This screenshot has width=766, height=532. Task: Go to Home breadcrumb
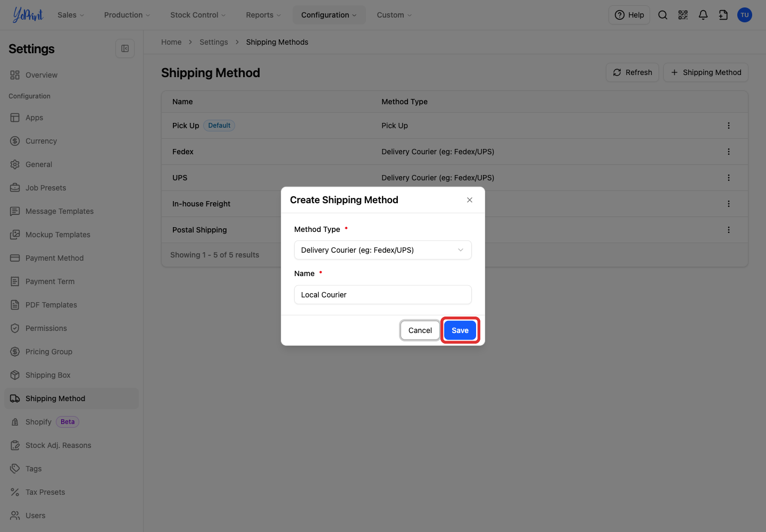[x=171, y=42]
